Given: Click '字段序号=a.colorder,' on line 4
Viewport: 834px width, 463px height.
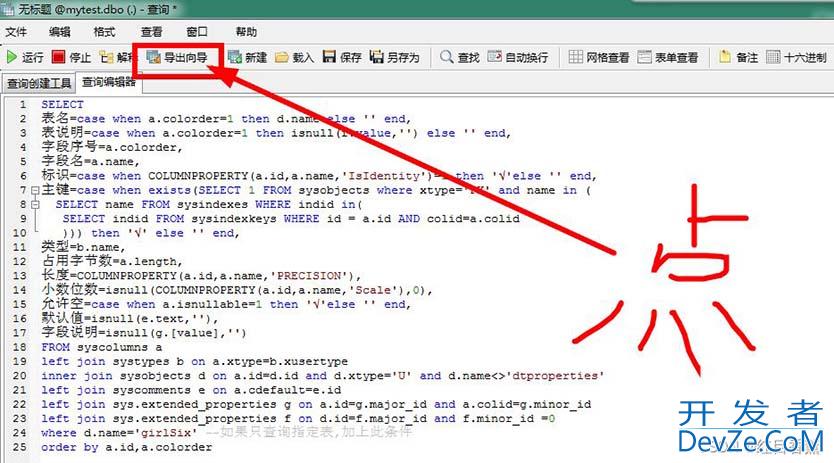Looking at the screenshot, I should 112,147.
